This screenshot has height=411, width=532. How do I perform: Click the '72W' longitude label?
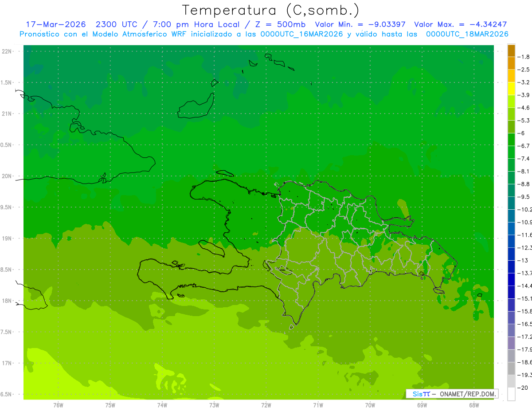click(266, 405)
